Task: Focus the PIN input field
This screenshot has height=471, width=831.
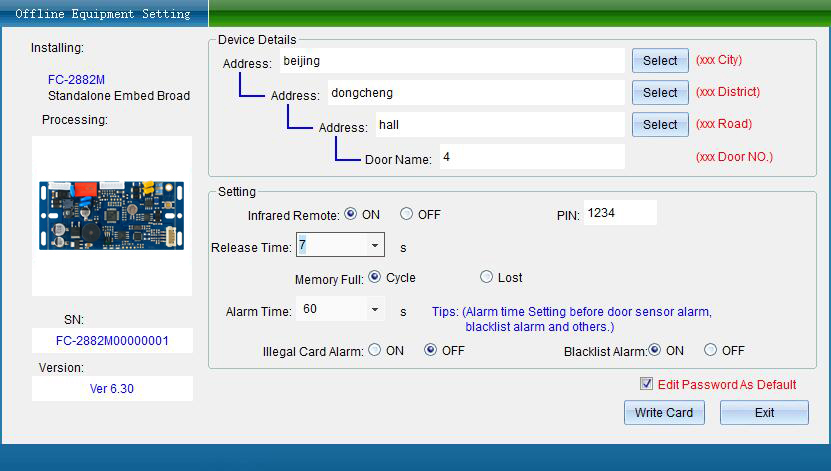Action: point(619,213)
